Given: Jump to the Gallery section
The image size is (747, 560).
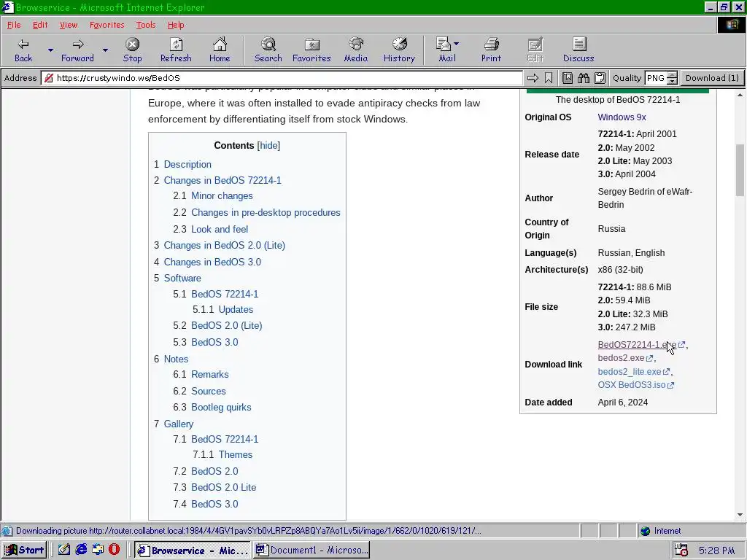Looking at the screenshot, I should (179, 424).
